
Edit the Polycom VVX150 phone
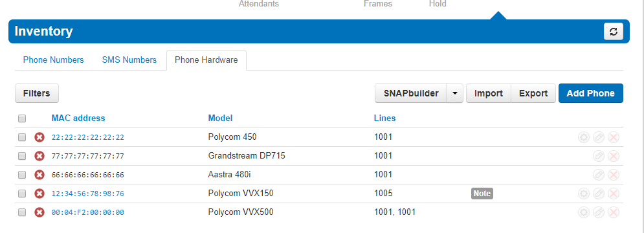coord(599,194)
